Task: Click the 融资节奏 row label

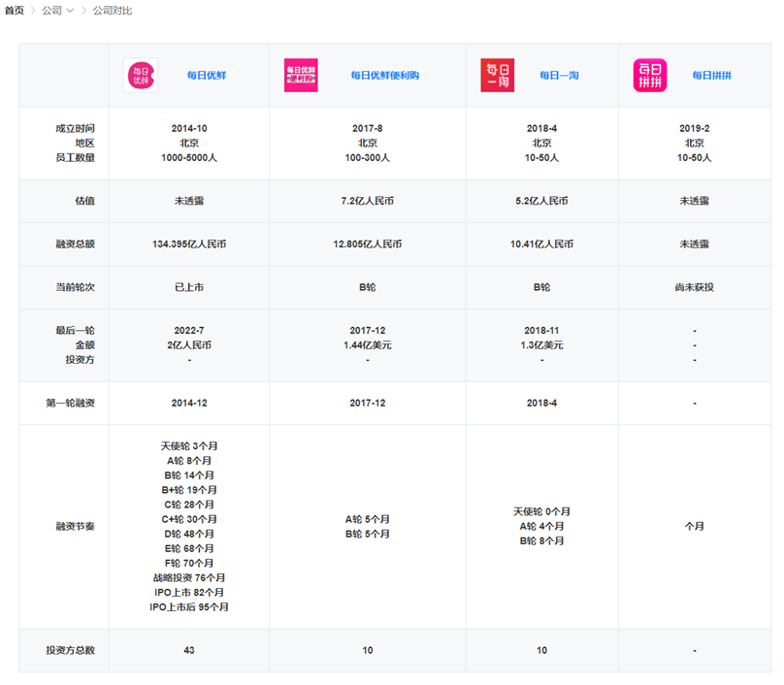Action: (75, 527)
